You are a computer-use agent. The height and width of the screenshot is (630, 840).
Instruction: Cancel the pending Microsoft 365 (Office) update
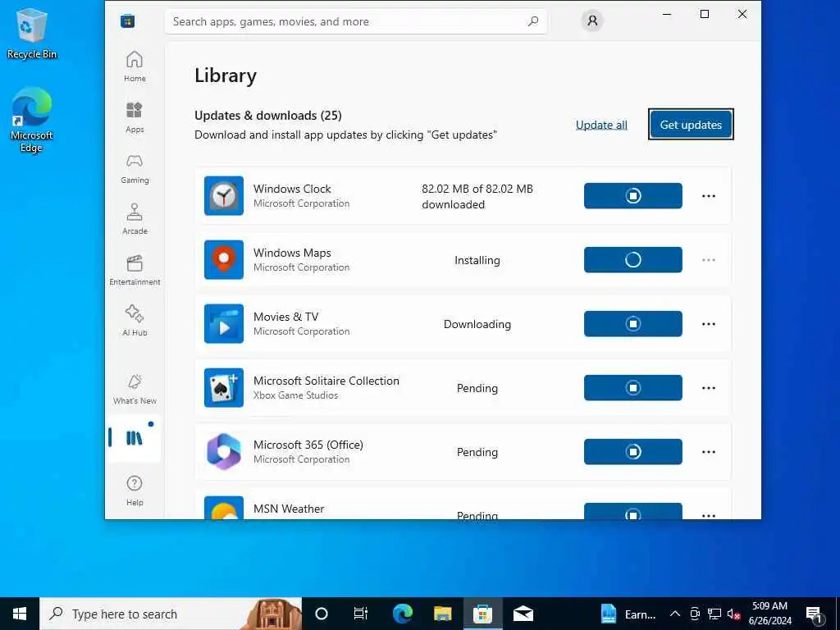pyautogui.click(x=632, y=452)
